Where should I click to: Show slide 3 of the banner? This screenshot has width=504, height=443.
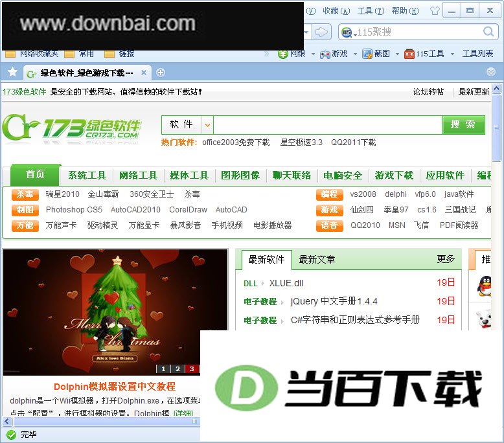tap(192, 369)
